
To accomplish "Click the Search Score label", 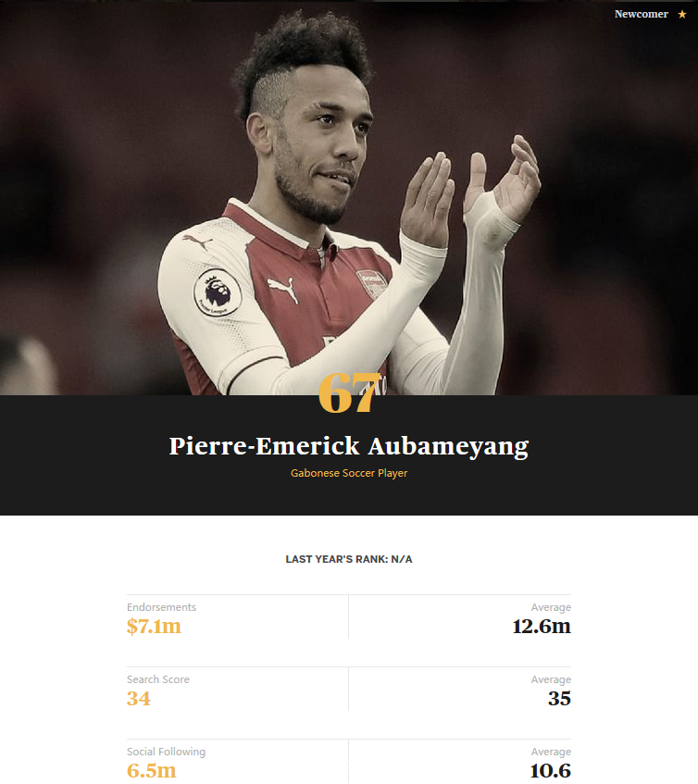I will pos(158,679).
